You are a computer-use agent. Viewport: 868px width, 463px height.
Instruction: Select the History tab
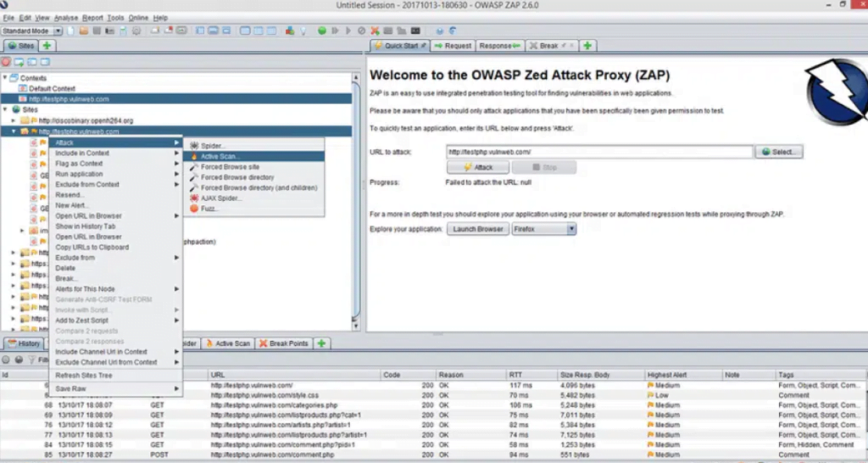(x=24, y=343)
